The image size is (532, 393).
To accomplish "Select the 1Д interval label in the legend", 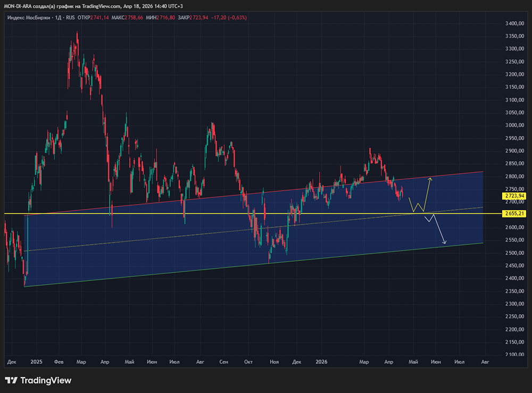I will [59, 18].
